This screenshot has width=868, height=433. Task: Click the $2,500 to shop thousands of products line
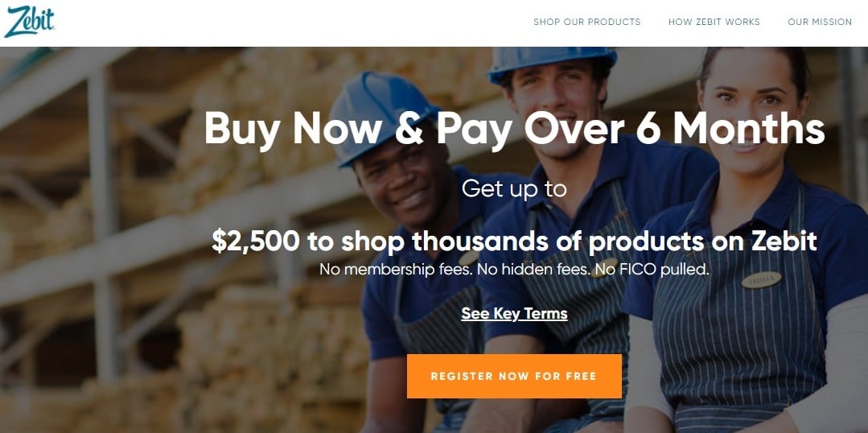click(x=514, y=241)
